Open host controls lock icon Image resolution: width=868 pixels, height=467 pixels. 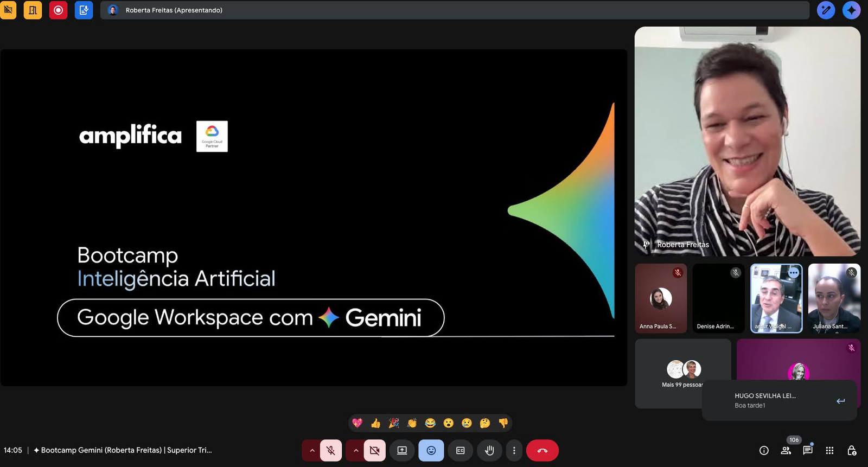852,451
